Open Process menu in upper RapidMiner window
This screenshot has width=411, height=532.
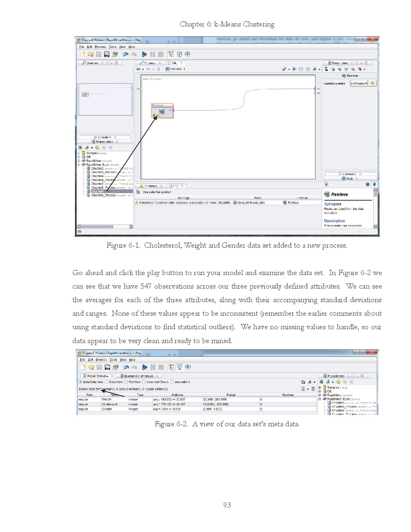(x=100, y=47)
